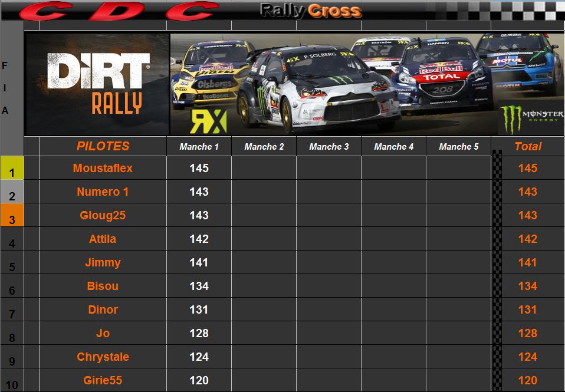565x392 pixels.
Task: Select the yellow rank 1 cell
Action: coord(12,168)
